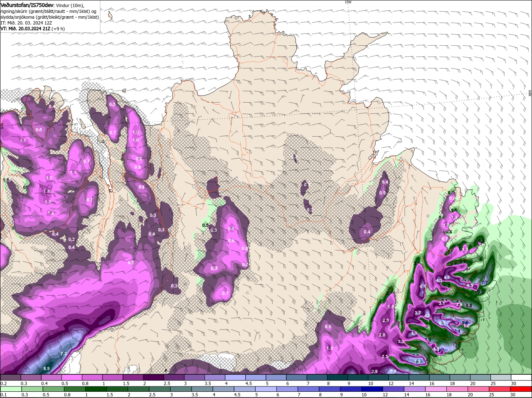Image resolution: width=532 pixels, height=398 pixels.
Task: Click the 3.7 precipitation value in the east
Action: tap(418, 313)
